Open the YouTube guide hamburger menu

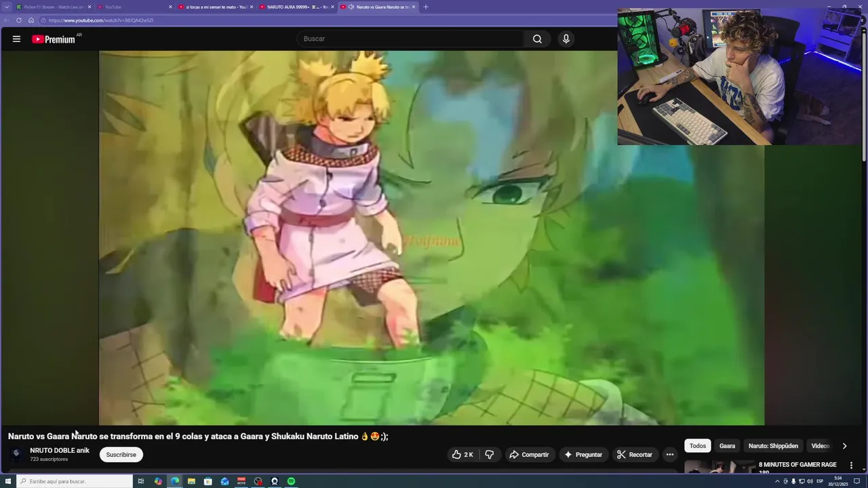pyautogui.click(x=16, y=39)
